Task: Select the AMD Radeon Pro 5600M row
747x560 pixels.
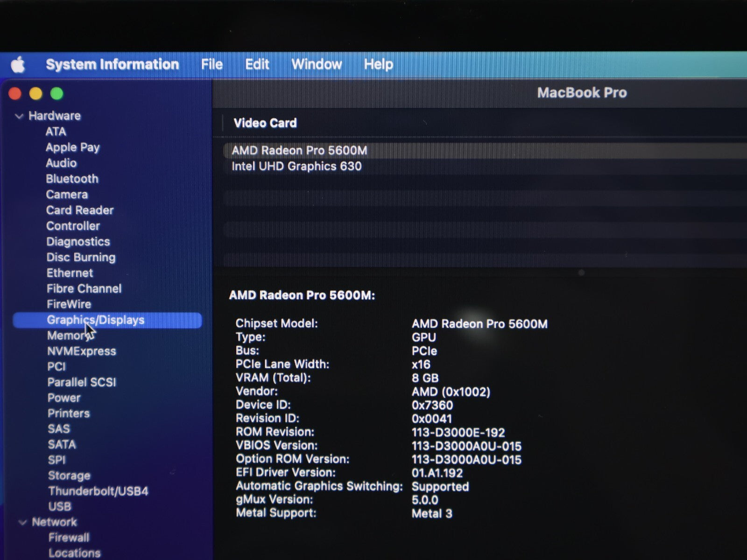Action: coord(485,150)
